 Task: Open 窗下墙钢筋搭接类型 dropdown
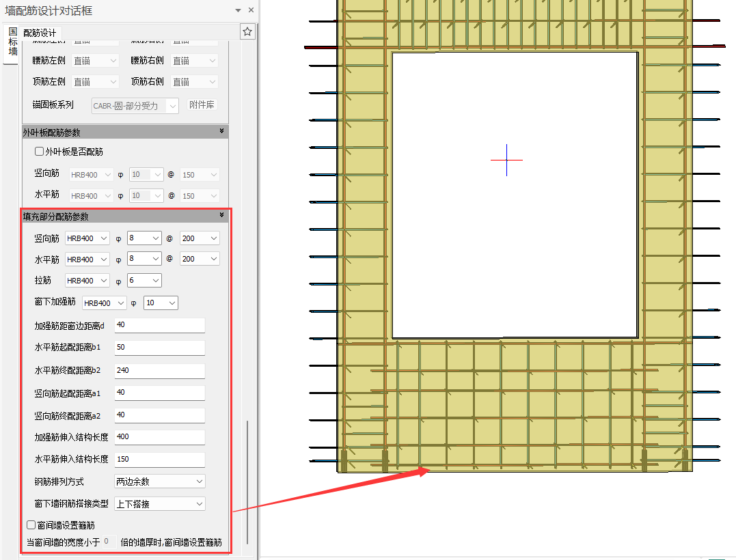[160, 504]
